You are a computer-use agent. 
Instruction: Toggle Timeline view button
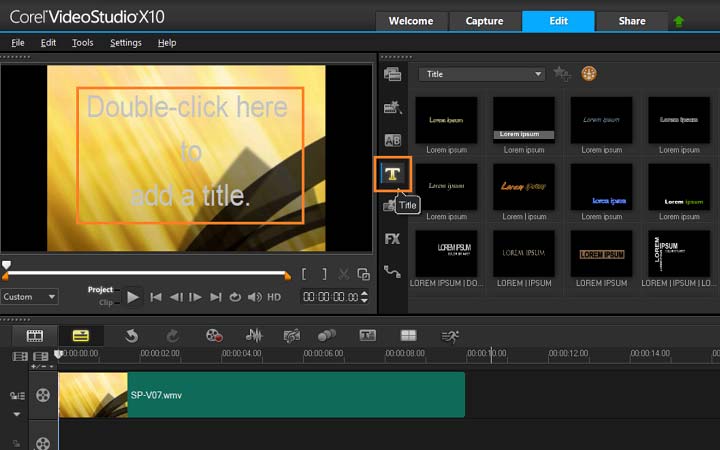[81, 336]
